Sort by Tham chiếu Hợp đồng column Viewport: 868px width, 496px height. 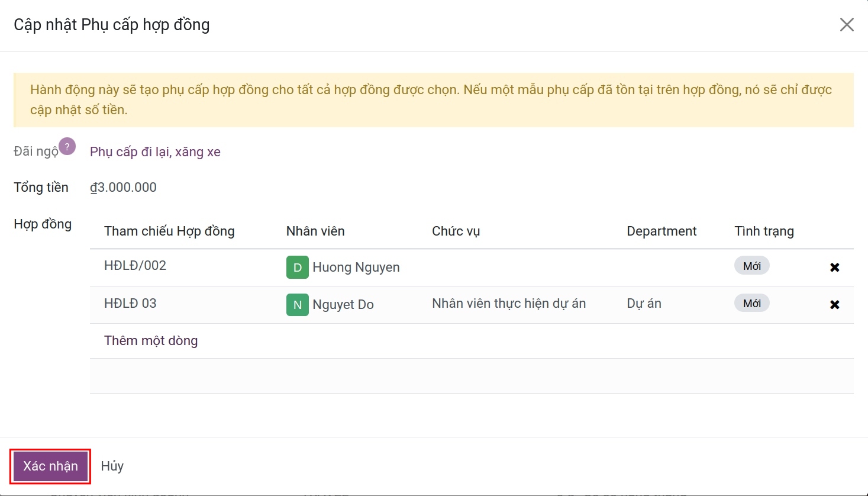(169, 231)
